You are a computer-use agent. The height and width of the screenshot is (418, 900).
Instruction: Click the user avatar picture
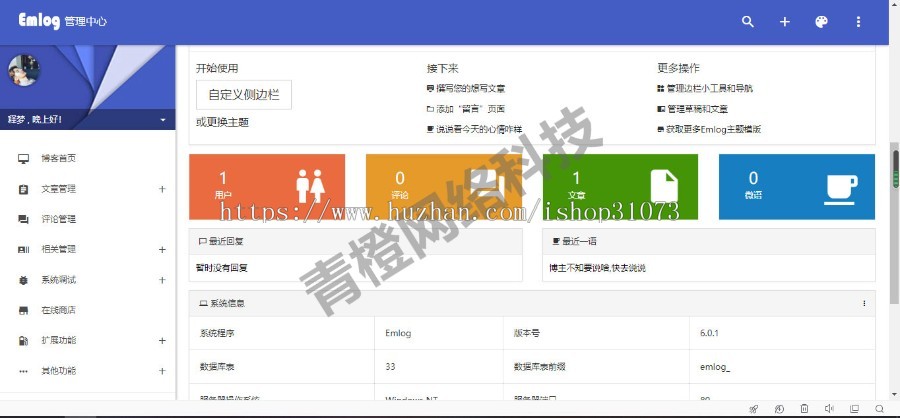pyautogui.click(x=24, y=71)
